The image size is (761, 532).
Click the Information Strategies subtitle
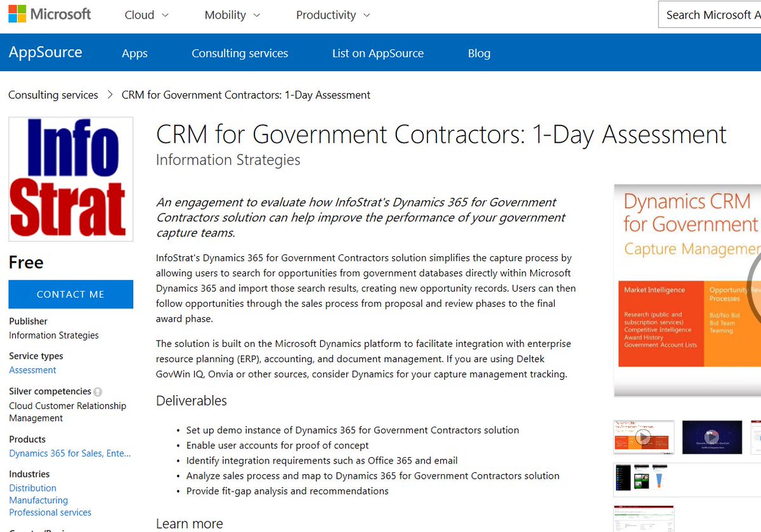(x=228, y=160)
